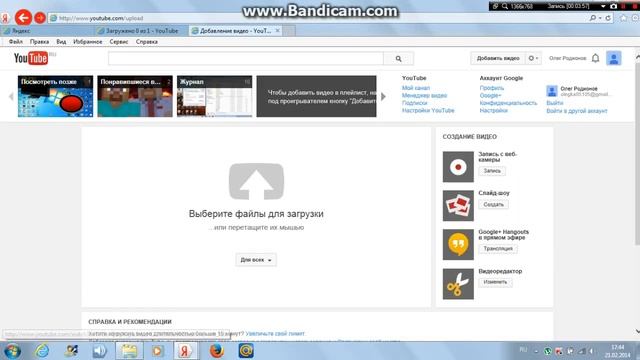Screen dimensions: 640x360
Task: Click the taskbar clock showing 17:44
Action: click(x=618, y=351)
